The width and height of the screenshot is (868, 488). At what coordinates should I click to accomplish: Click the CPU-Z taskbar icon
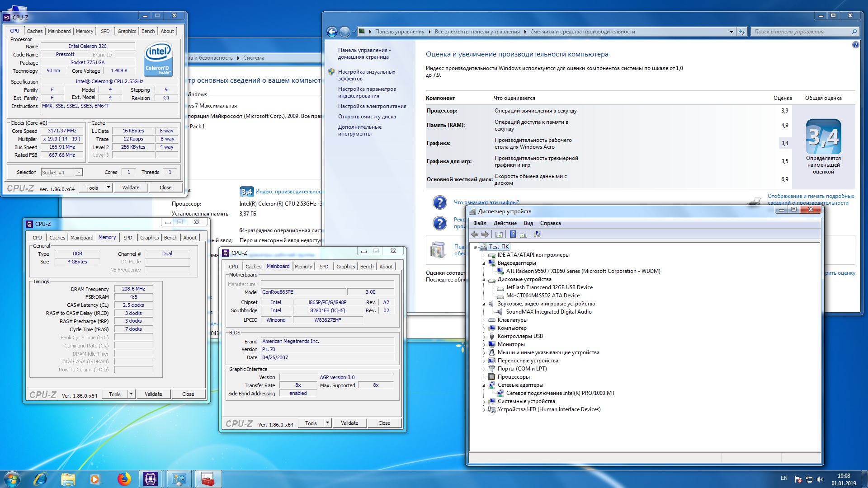click(150, 479)
